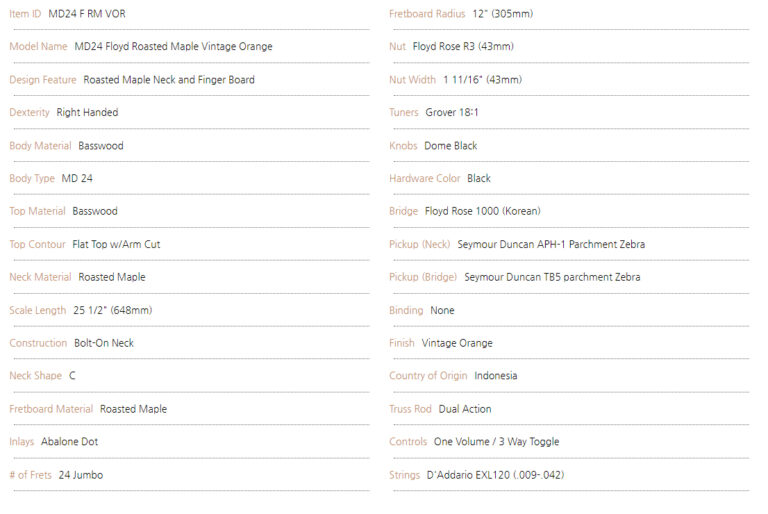Screen dimensions: 768x514
Task: Select Seymour Duncan TB5 bridge pickup text
Action: coord(552,277)
